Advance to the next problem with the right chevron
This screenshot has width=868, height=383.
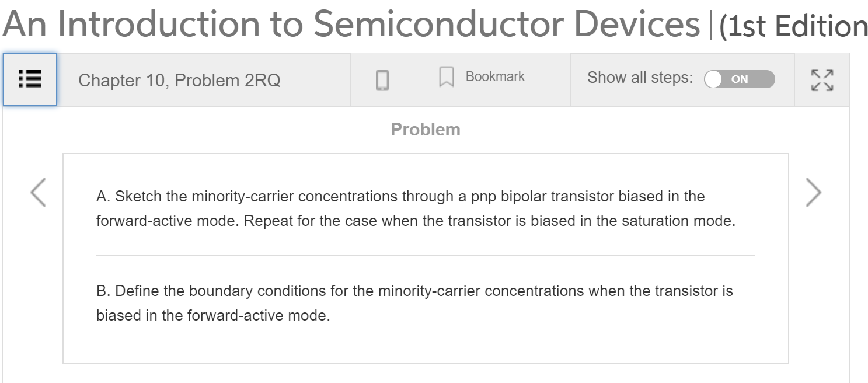(813, 191)
